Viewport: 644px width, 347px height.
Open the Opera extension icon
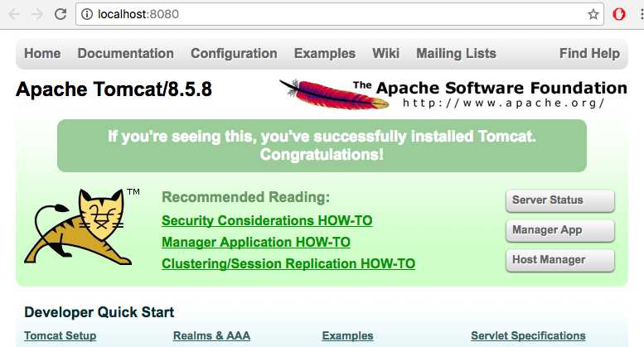[619, 14]
